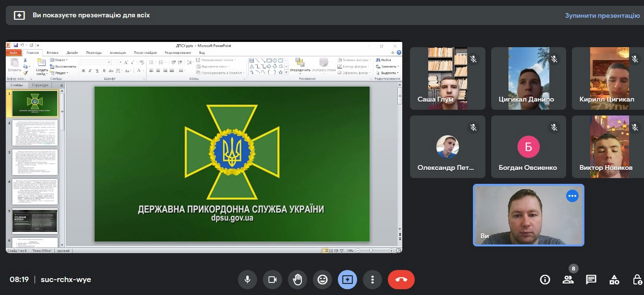Viewport: 644px width, 295px height.
Task: Open the activities shapes icon
Action: [x=614, y=280]
